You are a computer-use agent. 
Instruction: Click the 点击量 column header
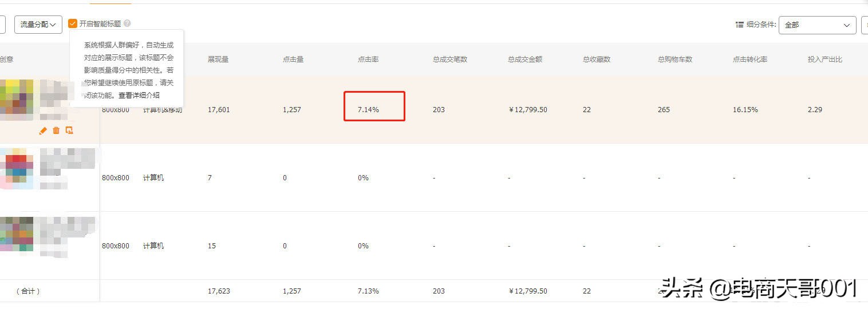[293, 60]
